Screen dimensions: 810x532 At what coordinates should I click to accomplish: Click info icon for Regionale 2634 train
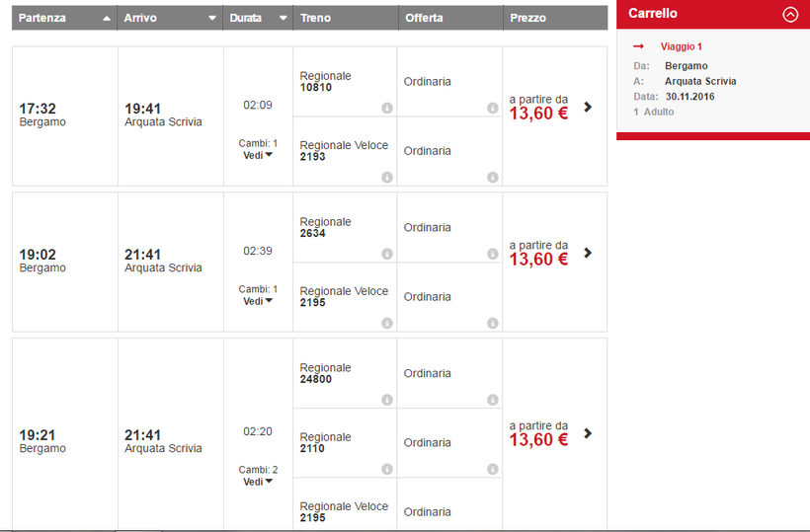387,254
